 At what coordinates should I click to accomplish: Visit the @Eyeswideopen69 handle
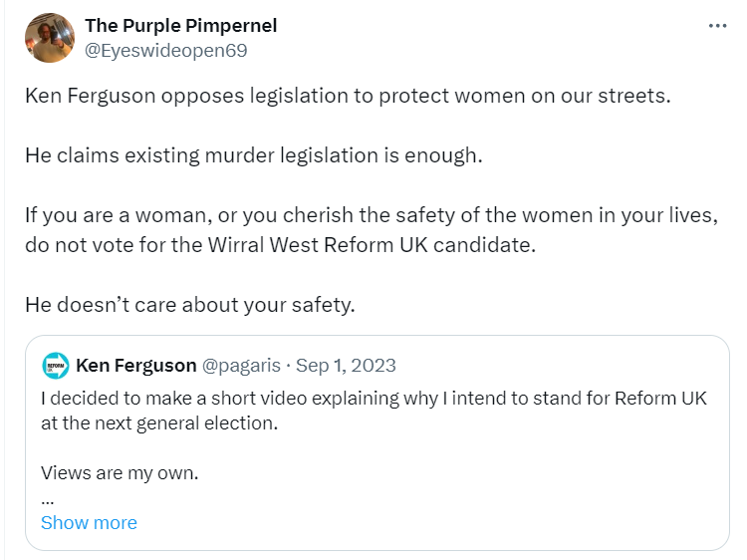(x=165, y=50)
